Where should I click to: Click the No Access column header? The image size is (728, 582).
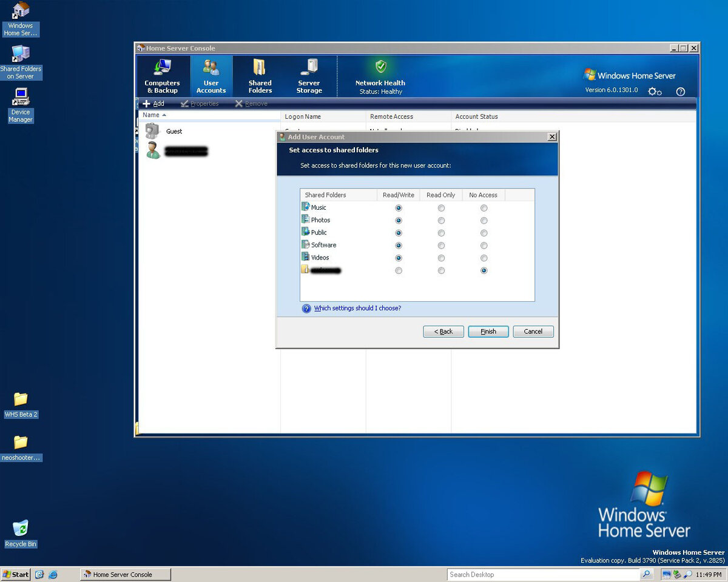(x=484, y=195)
